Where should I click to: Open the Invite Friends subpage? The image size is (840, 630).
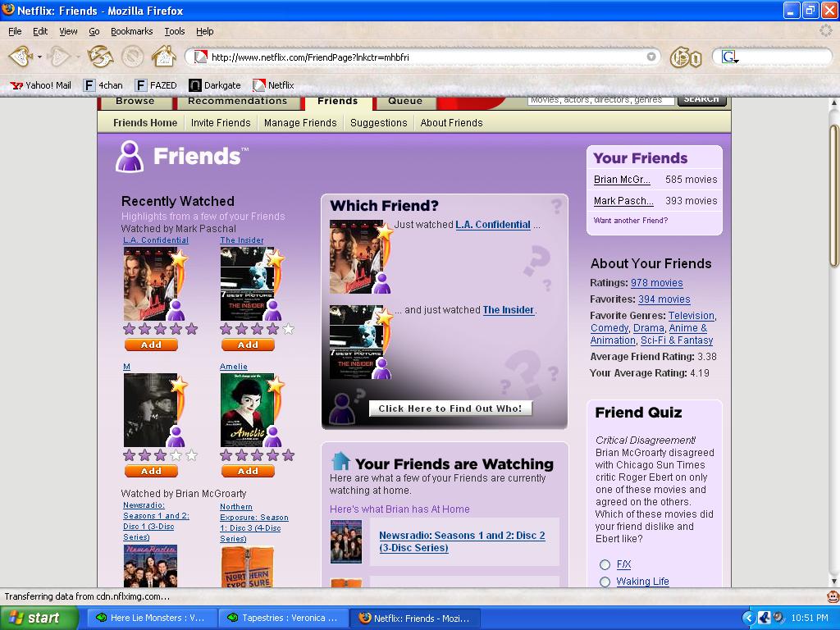[x=221, y=123]
